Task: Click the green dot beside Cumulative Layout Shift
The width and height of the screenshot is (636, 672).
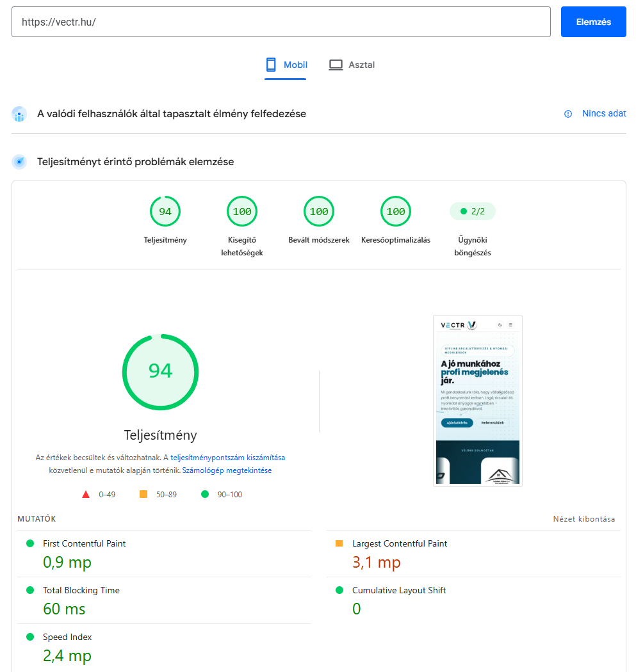Action: [x=339, y=590]
